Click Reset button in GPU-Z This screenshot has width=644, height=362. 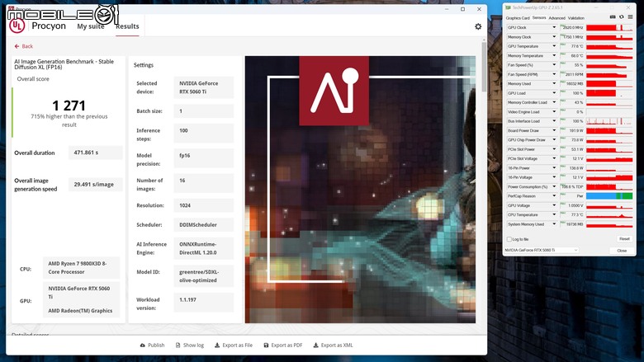[x=624, y=239]
